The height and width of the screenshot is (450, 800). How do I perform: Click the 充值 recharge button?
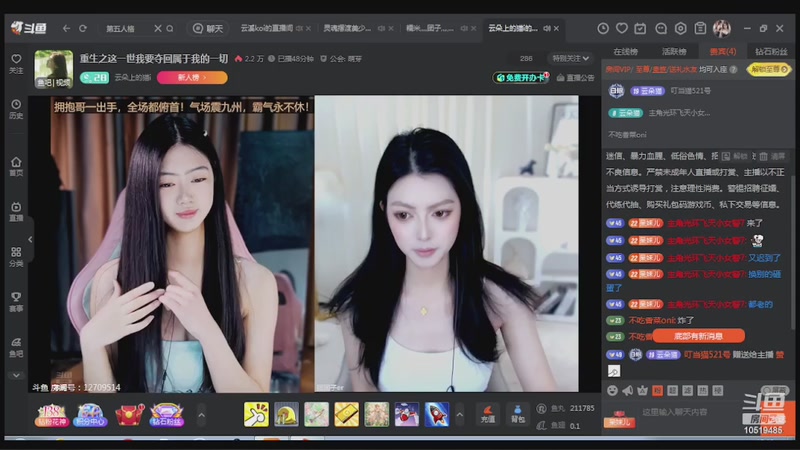[x=487, y=414]
